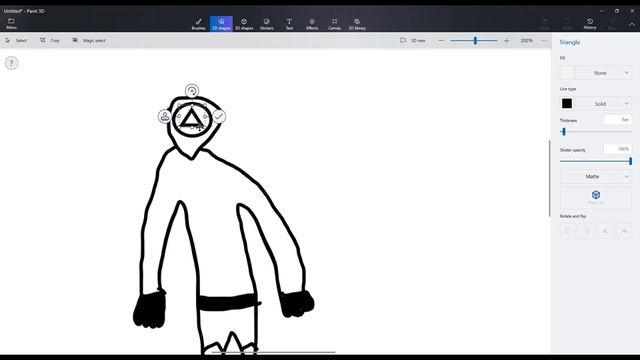Screen dimensions: 640x360
Task: Click the Thickness value field
Action: (618, 120)
